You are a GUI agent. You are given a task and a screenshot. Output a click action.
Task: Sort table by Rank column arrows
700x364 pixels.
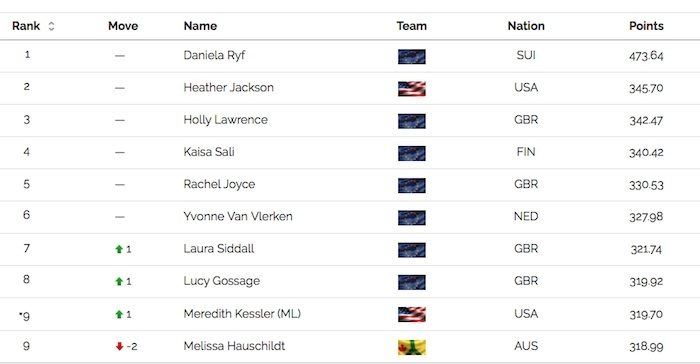pos(51,26)
